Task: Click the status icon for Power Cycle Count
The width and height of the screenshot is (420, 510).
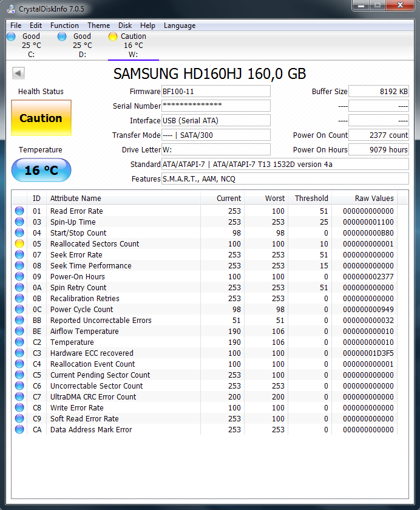Action: pos(19,309)
